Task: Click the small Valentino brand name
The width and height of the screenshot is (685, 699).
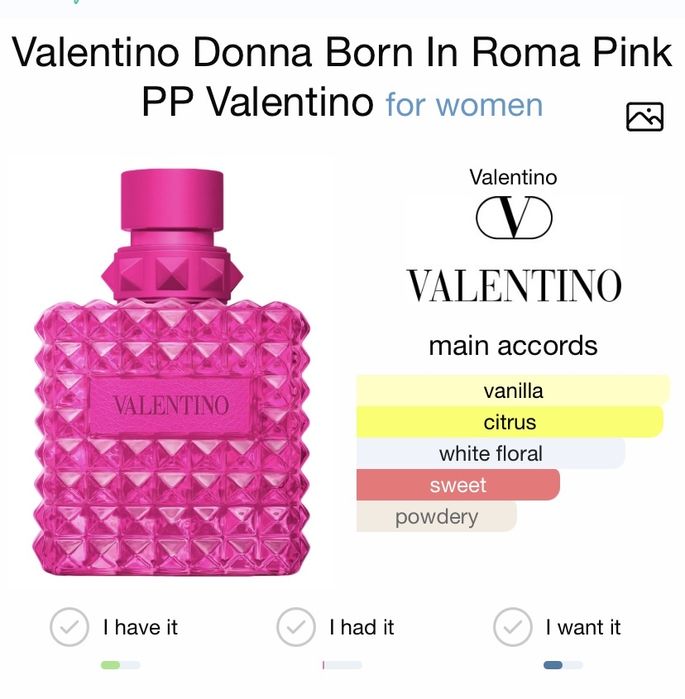Action: click(x=513, y=178)
